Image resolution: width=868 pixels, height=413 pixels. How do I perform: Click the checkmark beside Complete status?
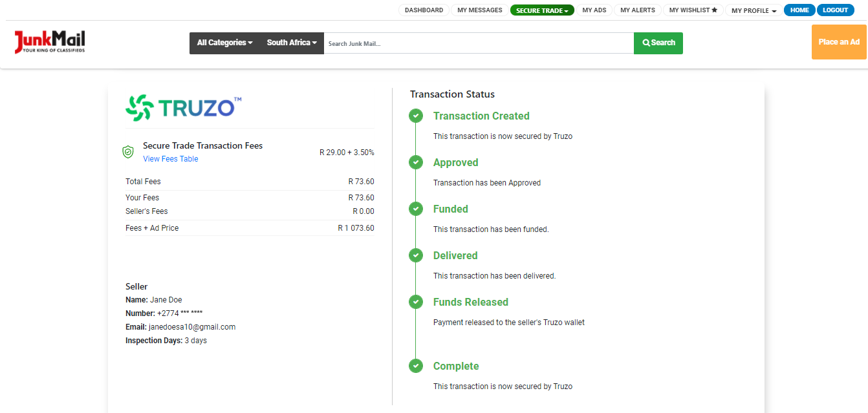coord(416,365)
